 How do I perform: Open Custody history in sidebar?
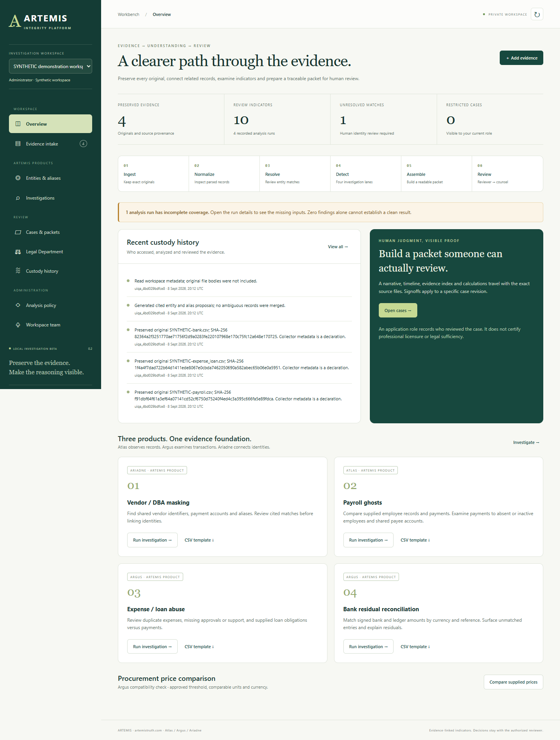click(x=51, y=271)
